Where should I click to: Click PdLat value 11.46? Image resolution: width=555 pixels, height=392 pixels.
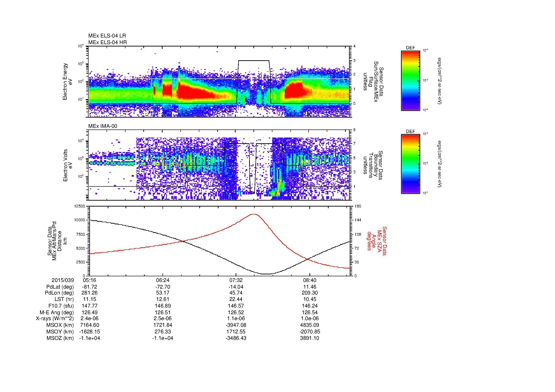[310, 287]
